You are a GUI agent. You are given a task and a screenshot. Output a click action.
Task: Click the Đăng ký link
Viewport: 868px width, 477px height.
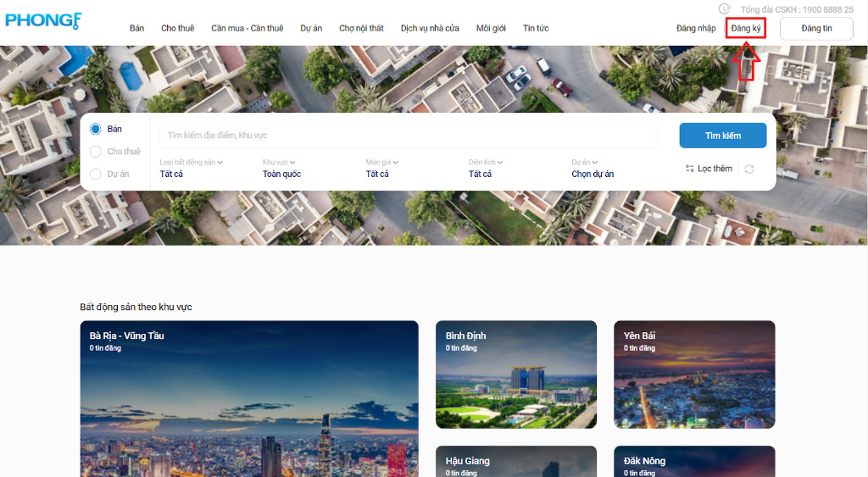(x=746, y=29)
